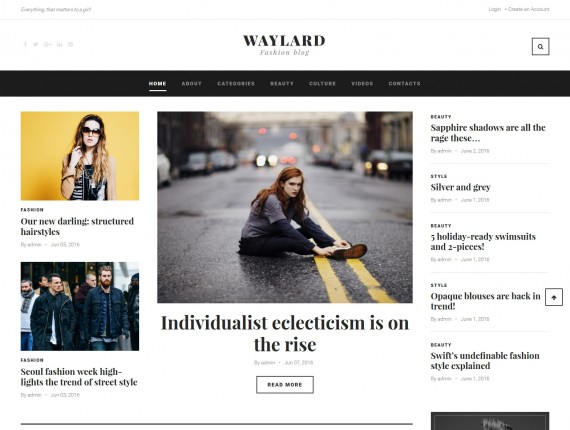Go to the Videos menu item
Viewport: 570px width, 430px height.
(x=362, y=84)
